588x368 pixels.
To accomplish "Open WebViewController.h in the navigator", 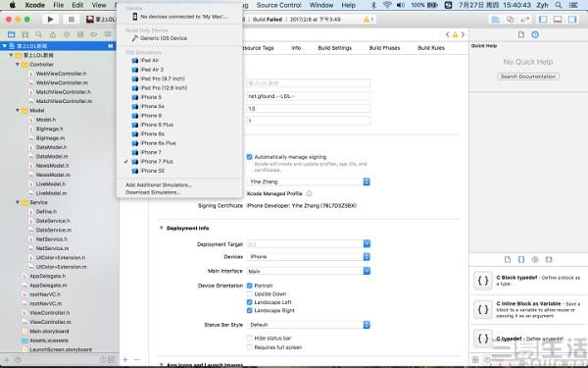I will [61, 74].
